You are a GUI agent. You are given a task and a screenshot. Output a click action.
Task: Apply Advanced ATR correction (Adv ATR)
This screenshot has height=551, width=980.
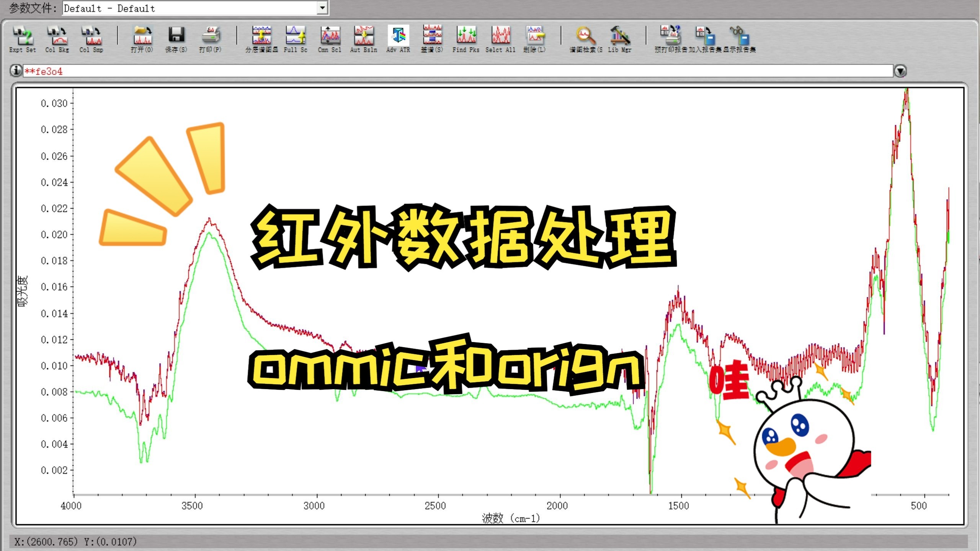398,39
